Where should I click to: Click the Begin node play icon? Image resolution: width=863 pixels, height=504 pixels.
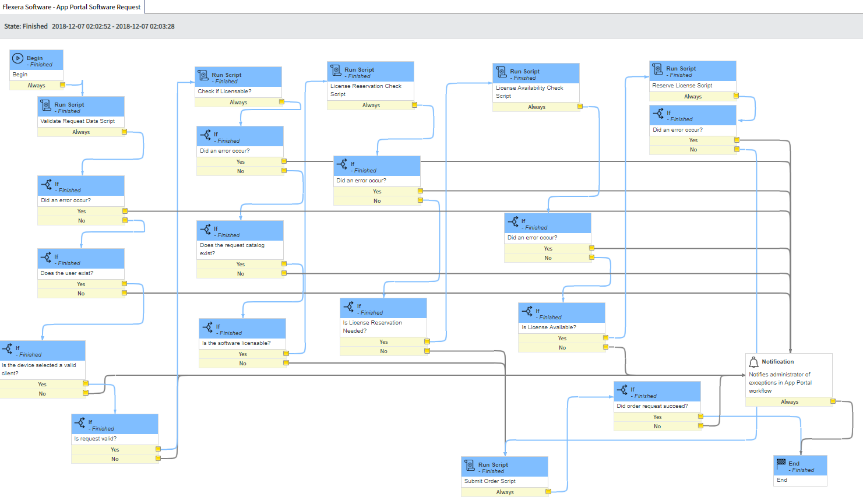coord(18,58)
